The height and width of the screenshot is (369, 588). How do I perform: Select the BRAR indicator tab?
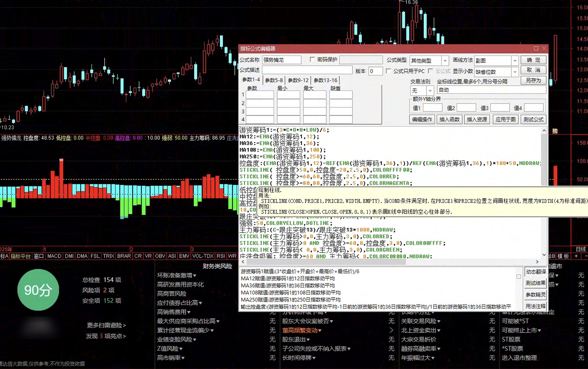(124, 256)
